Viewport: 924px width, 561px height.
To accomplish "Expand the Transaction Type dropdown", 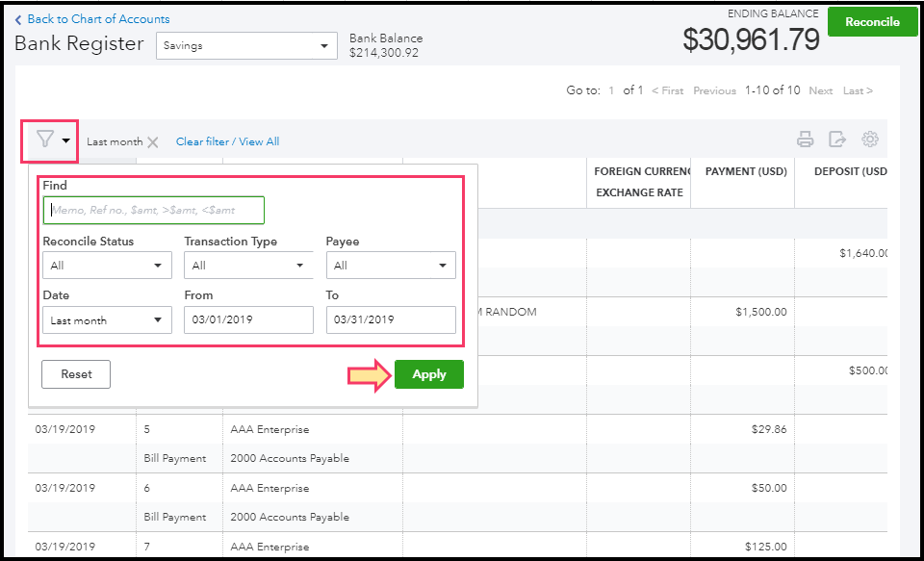I will [x=248, y=265].
